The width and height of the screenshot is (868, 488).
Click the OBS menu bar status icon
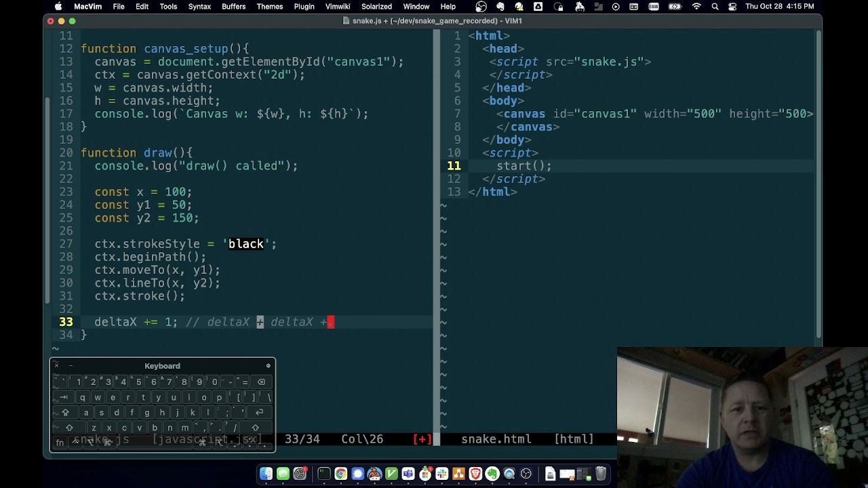(x=481, y=6)
